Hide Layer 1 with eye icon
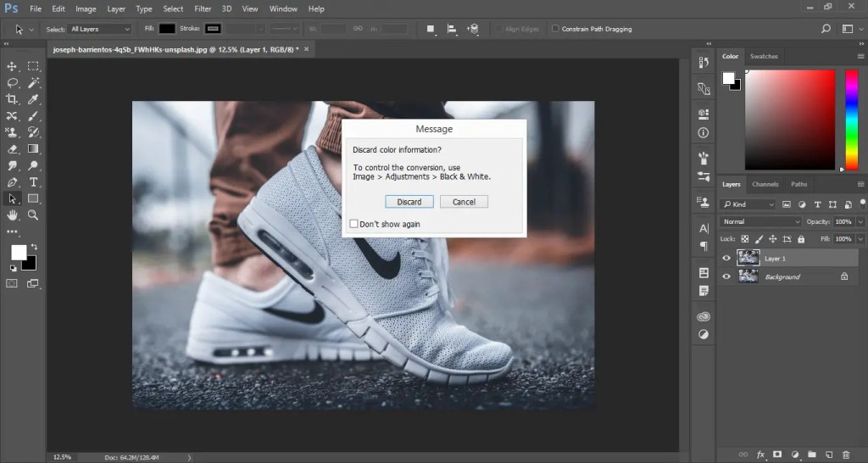The width and height of the screenshot is (868, 463). 726,259
